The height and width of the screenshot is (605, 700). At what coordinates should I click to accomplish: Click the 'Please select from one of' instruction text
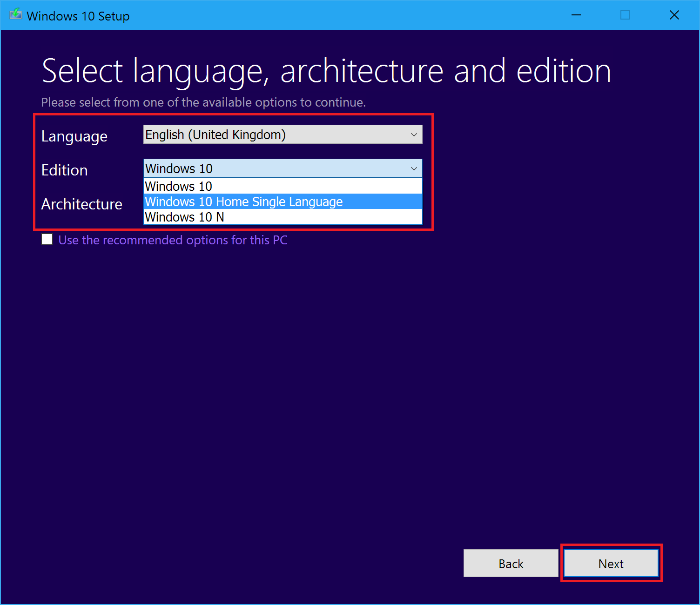(x=203, y=102)
